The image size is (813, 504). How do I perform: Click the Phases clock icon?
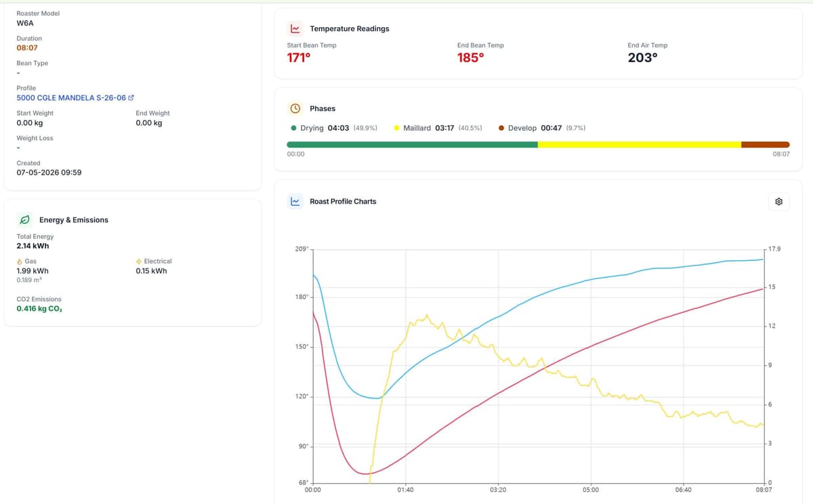pos(295,108)
